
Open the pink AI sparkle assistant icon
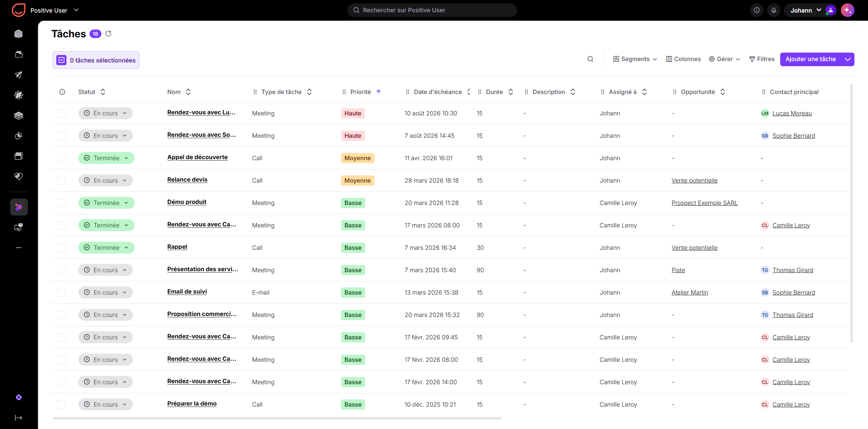pyautogui.click(x=848, y=10)
